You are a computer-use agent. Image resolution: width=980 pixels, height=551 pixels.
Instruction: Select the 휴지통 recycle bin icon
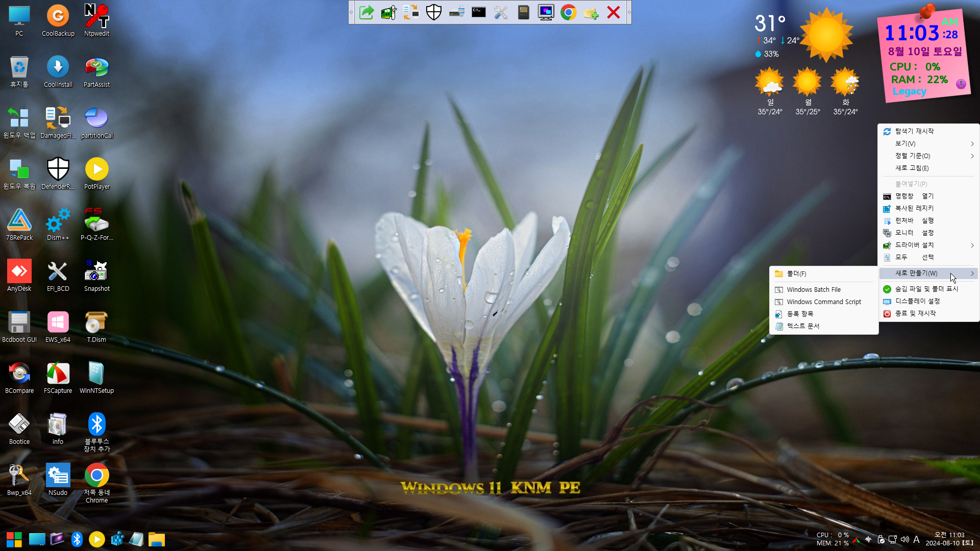pyautogui.click(x=19, y=72)
